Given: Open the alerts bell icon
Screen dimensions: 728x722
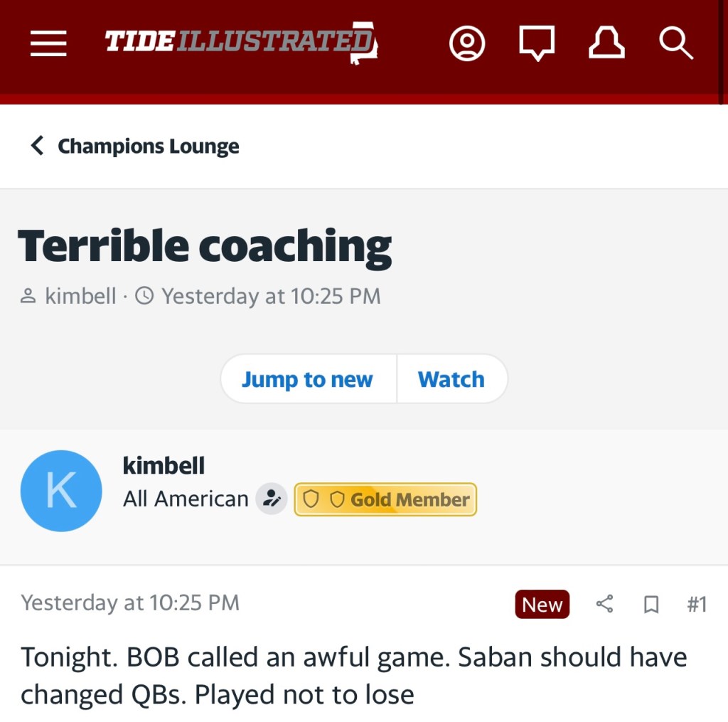Looking at the screenshot, I should pyautogui.click(x=606, y=43).
